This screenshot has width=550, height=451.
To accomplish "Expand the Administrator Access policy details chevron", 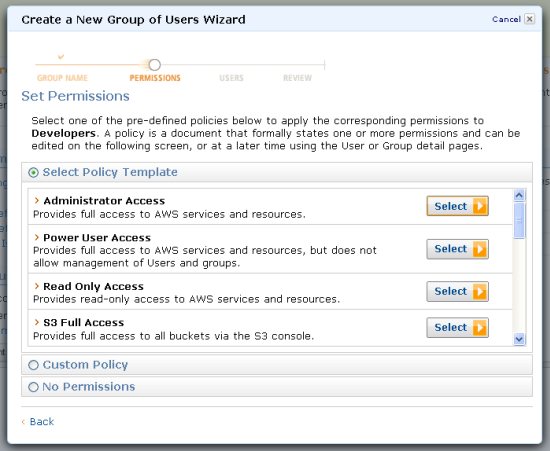I will [36, 200].
